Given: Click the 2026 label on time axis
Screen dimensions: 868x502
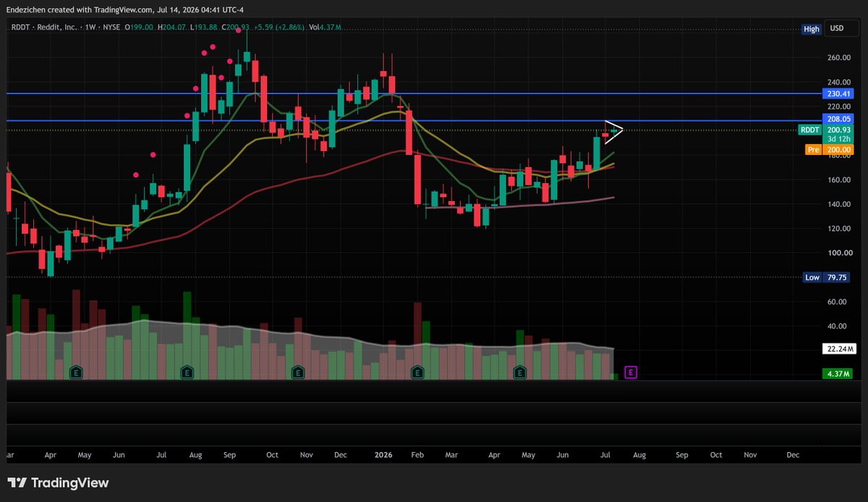Looking at the screenshot, I should (x=383, y=455).
